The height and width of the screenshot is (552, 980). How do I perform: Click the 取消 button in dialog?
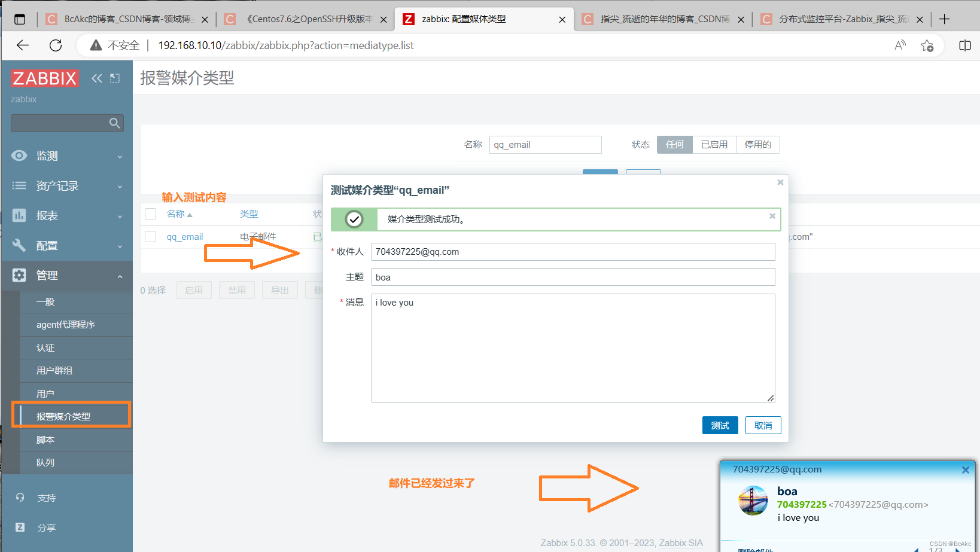coord(763,425)
